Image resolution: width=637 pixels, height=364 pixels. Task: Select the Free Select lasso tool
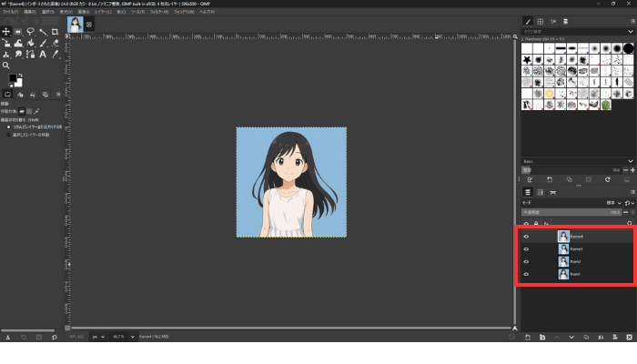30,32
